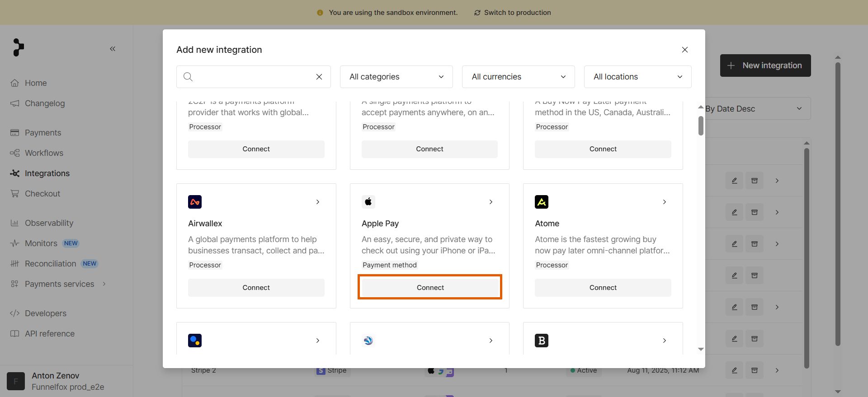
Task: Connect the single payments platform card
Action: [x=429, y=149]
